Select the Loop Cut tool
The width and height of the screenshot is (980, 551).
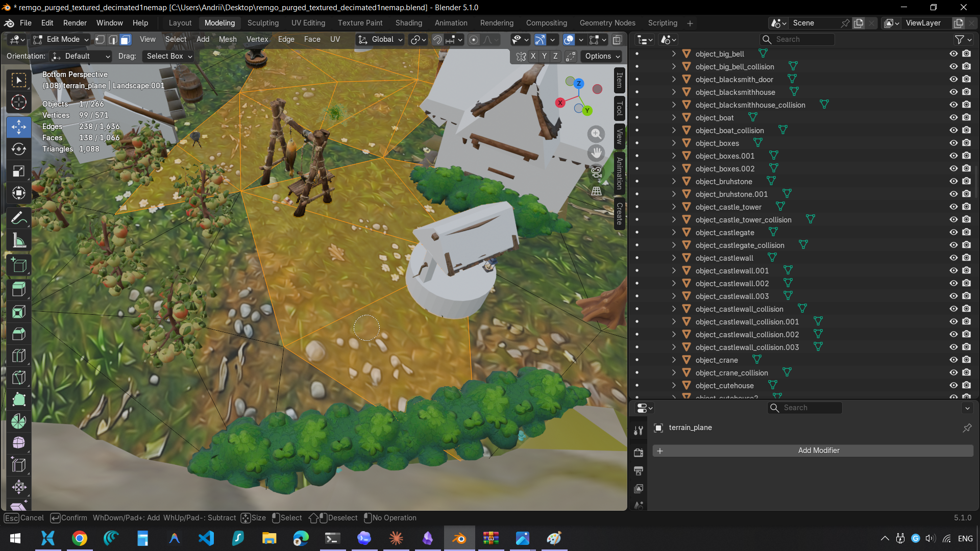(19, 356)
